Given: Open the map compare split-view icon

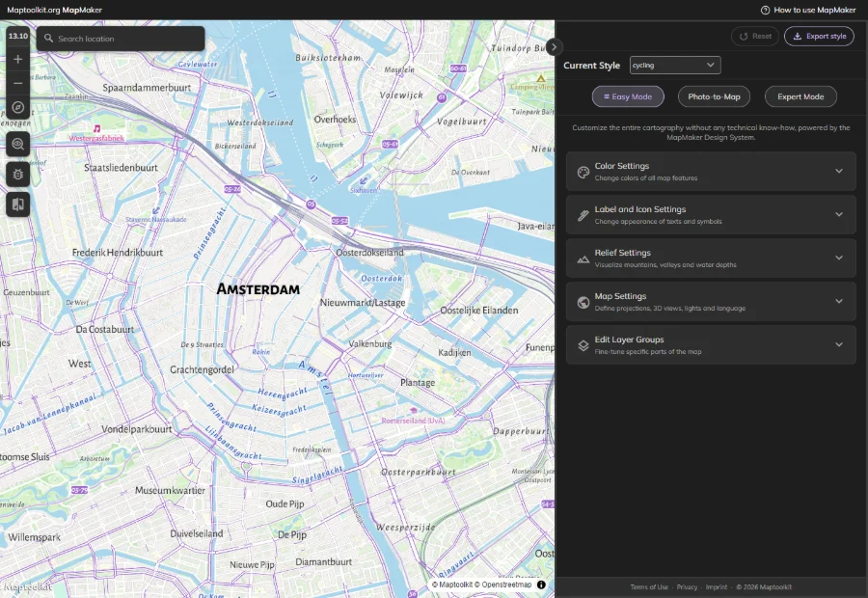Looking at the screenshot, I should coord(17,204).
